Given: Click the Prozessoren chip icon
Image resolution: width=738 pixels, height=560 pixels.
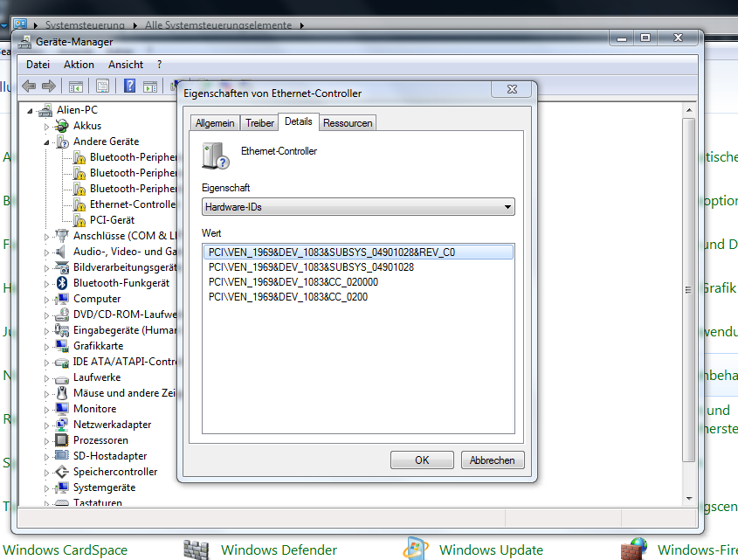Looking at the screenshot, I should [62, 440].
